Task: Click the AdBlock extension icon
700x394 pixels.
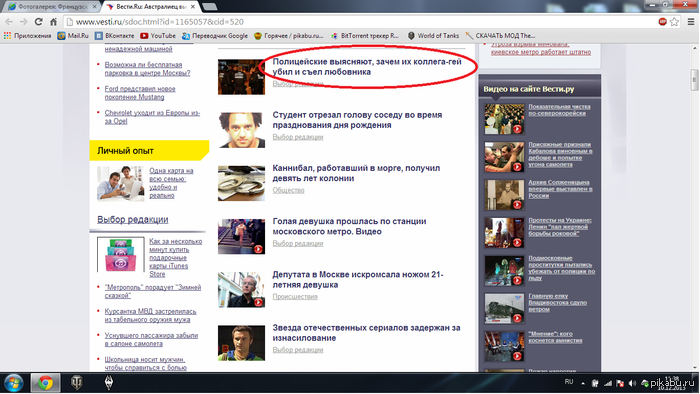Action: tap(662, 21)
